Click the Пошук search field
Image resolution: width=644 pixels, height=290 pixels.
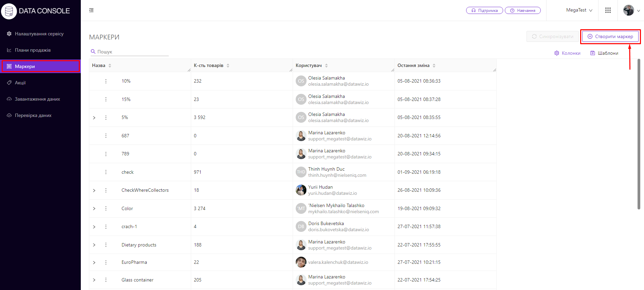[132, 52]
